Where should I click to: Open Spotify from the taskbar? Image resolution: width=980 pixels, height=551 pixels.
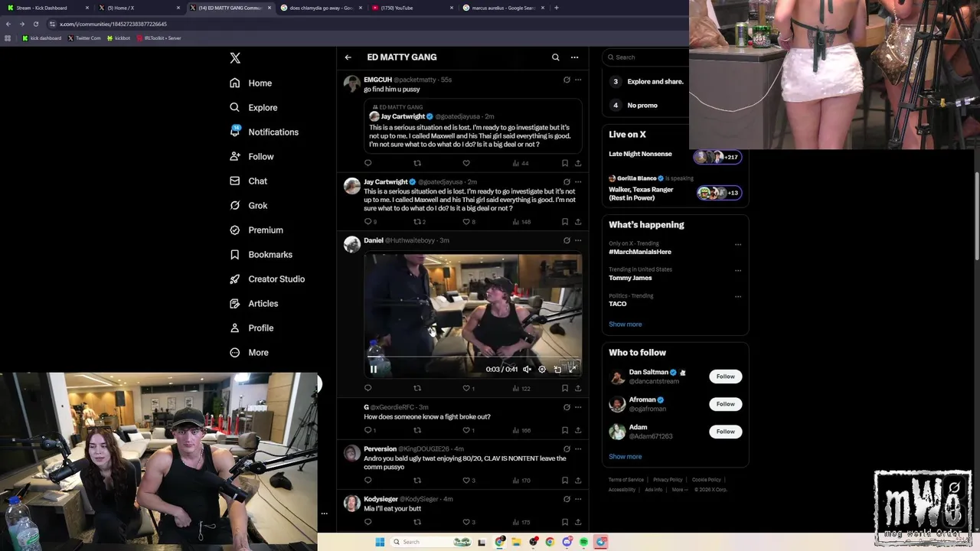pos(583,542)
